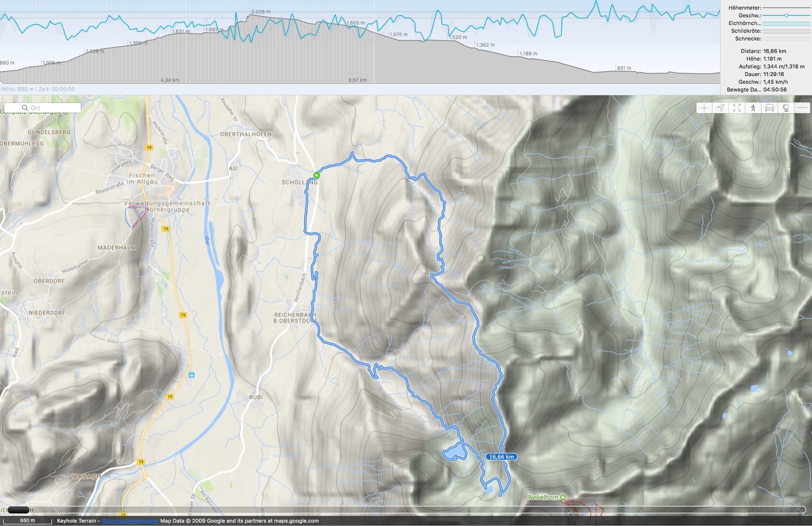This screenshot has height=526, width=812.
Task: Zoom in with the plus button
Action: 704,108
